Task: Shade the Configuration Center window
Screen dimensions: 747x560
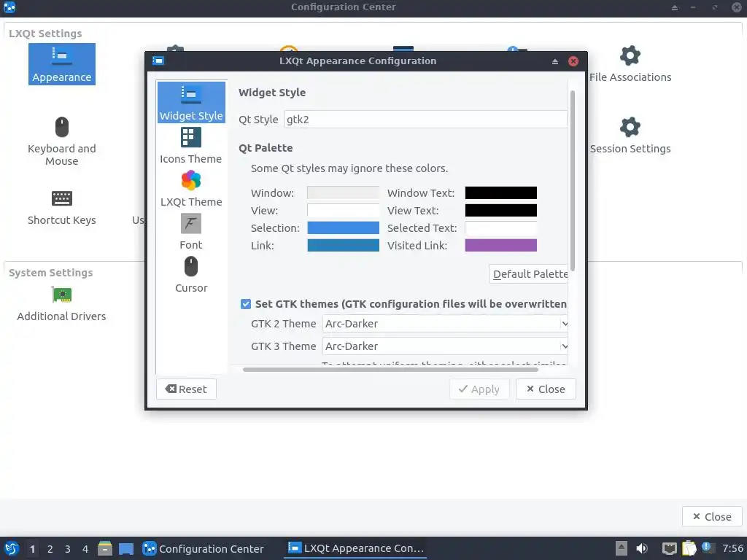Action: tap(675, 7)
